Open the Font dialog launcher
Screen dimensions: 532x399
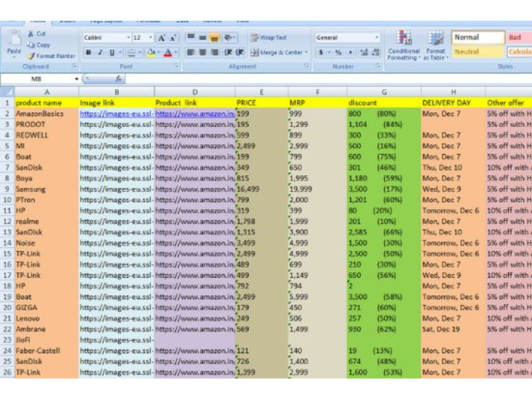[x=177, y=66]
